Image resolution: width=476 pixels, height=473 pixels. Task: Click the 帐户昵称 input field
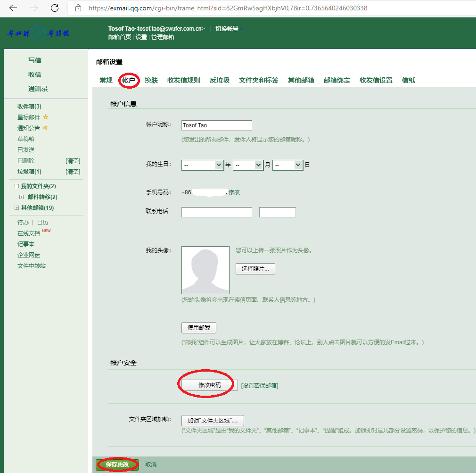(216, 125)
